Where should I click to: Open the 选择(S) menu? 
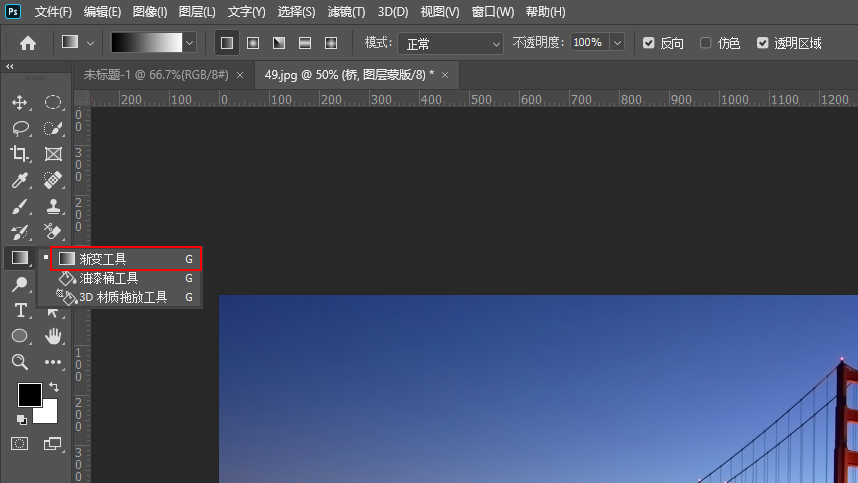tap(296, 11)
